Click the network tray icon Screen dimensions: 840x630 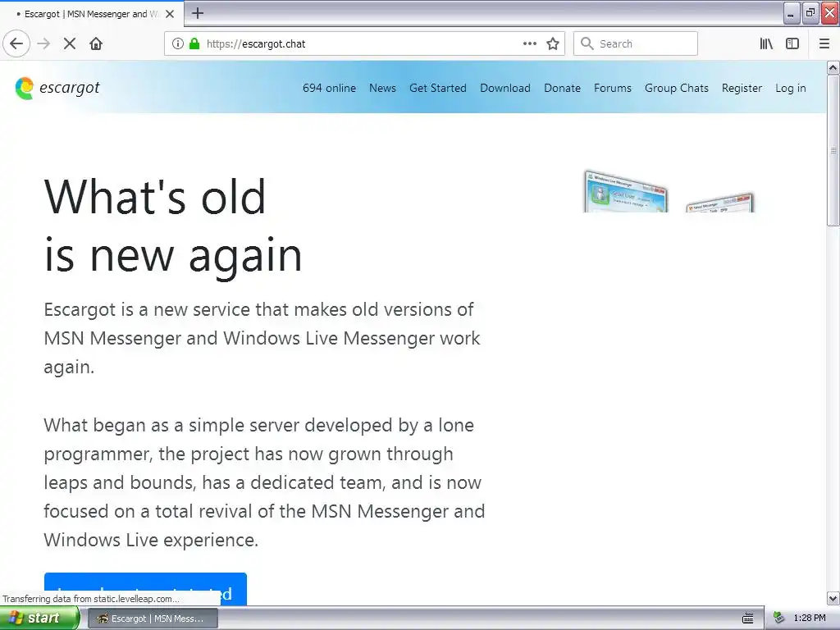[778, 619]
